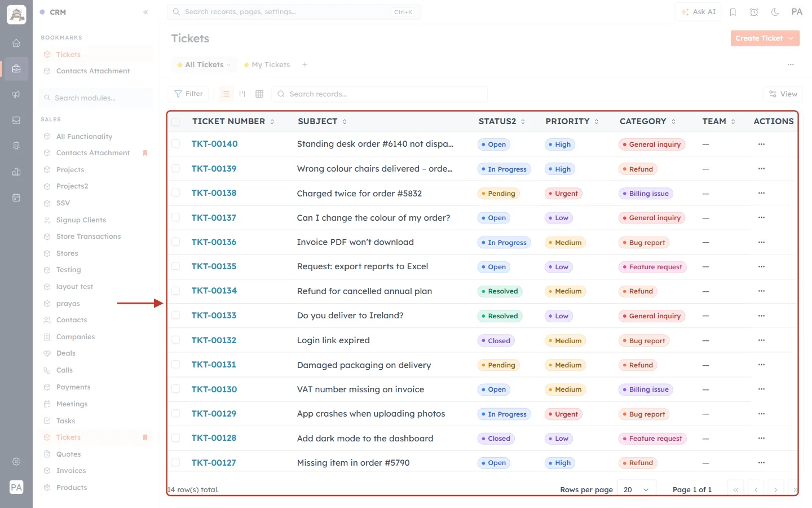Switch to list view icon

[x=226, y=94]
